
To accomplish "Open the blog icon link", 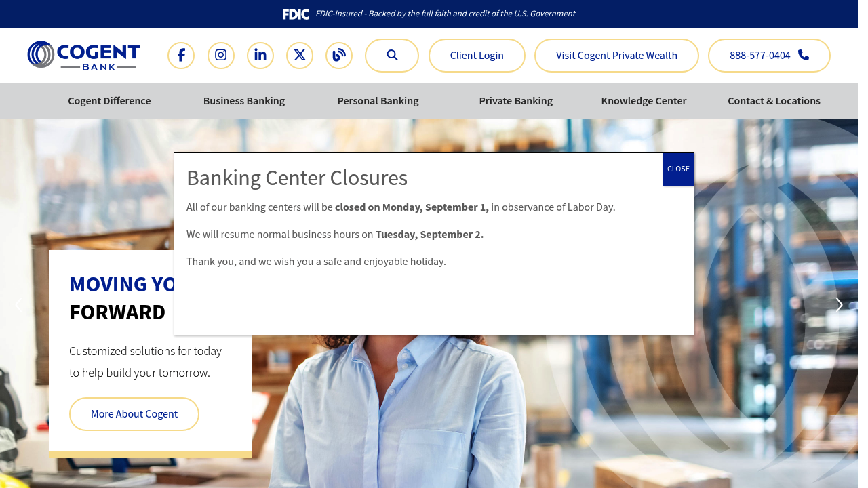I will pos(339,56).
